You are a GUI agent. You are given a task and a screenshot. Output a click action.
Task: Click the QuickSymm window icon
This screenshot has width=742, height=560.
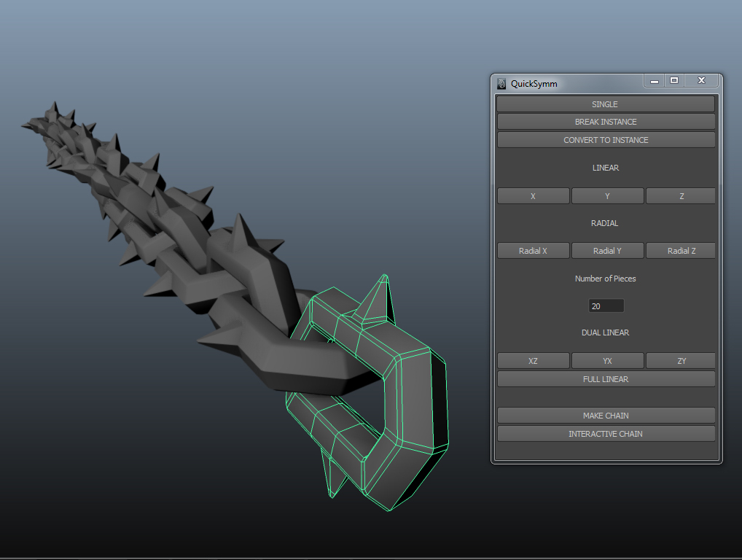[501, 83]
